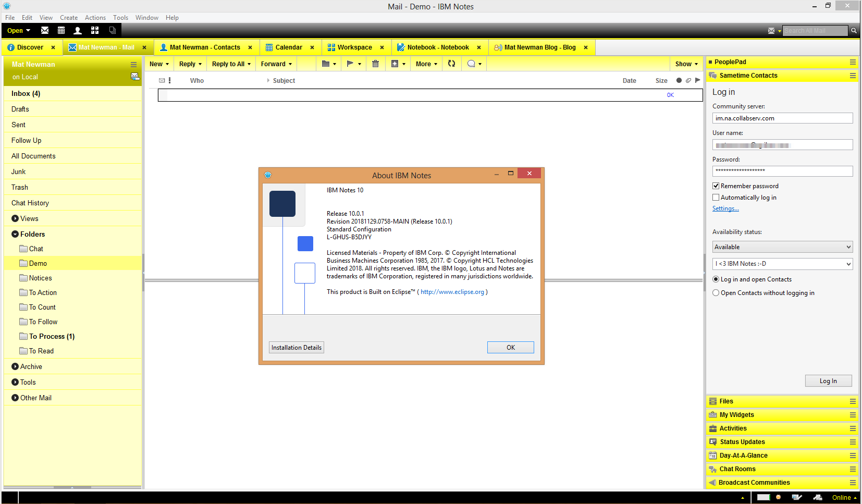Click the Community server input field
862x504 pixels.
point(782,118)
